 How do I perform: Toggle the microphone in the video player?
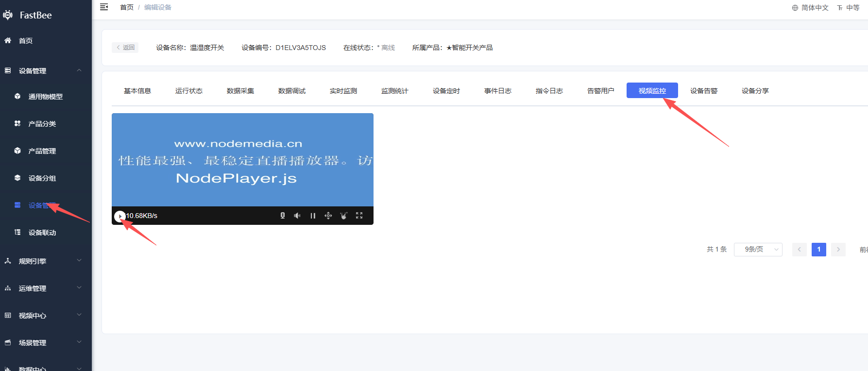coord(283,216)
